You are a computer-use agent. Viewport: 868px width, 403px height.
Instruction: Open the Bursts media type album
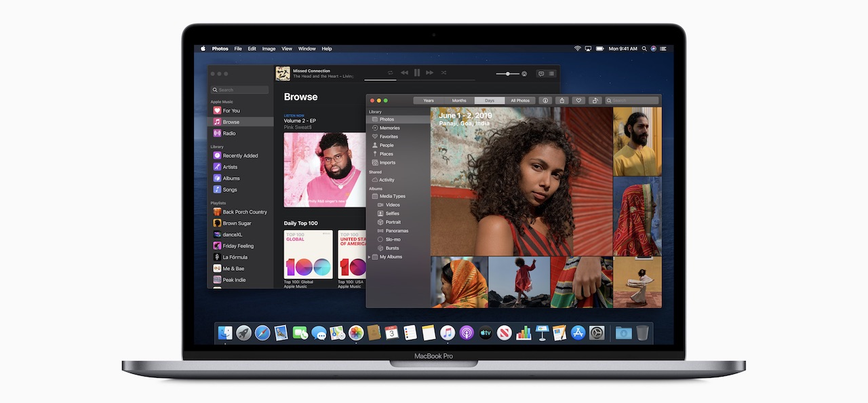click(x=398, y=248)
